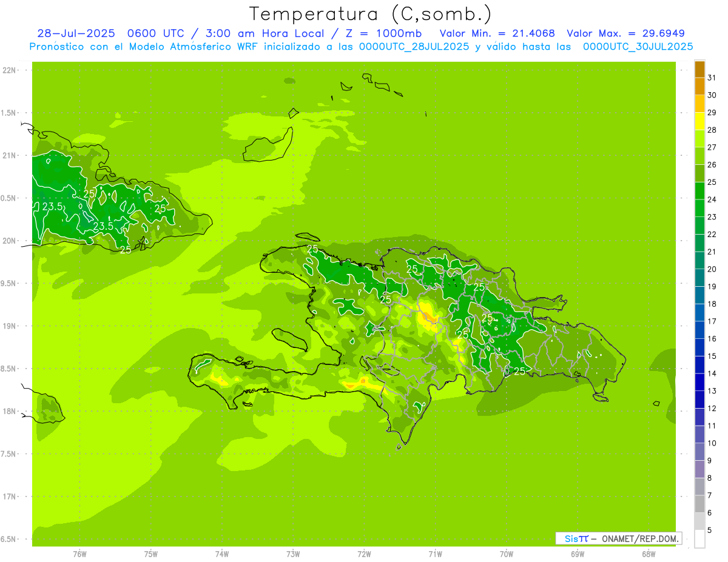Select the date text "28-Jul-2025"

click(77, 33)
